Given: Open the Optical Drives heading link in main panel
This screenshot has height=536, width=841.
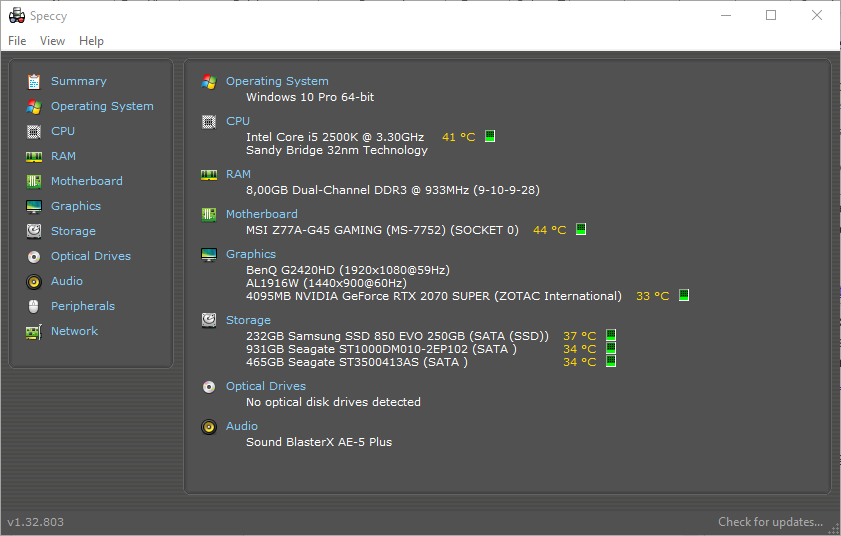Looking at the screenshot, I should (x=266, y=386).
